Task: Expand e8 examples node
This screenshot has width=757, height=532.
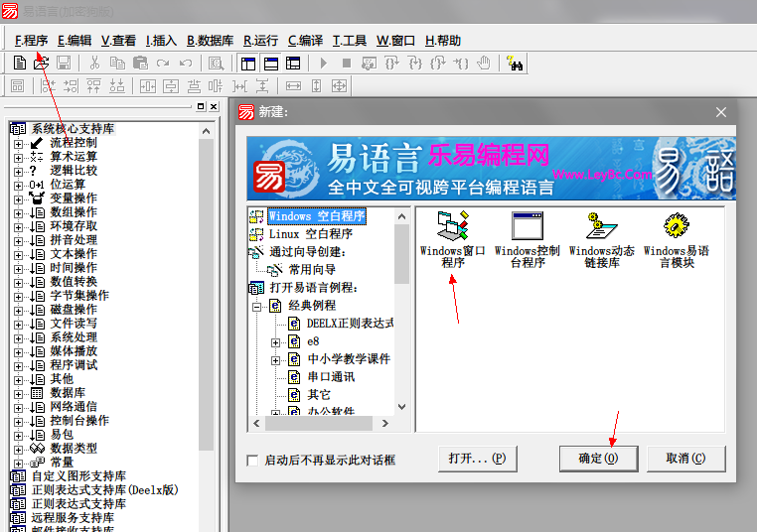Action: pos(275,342)
